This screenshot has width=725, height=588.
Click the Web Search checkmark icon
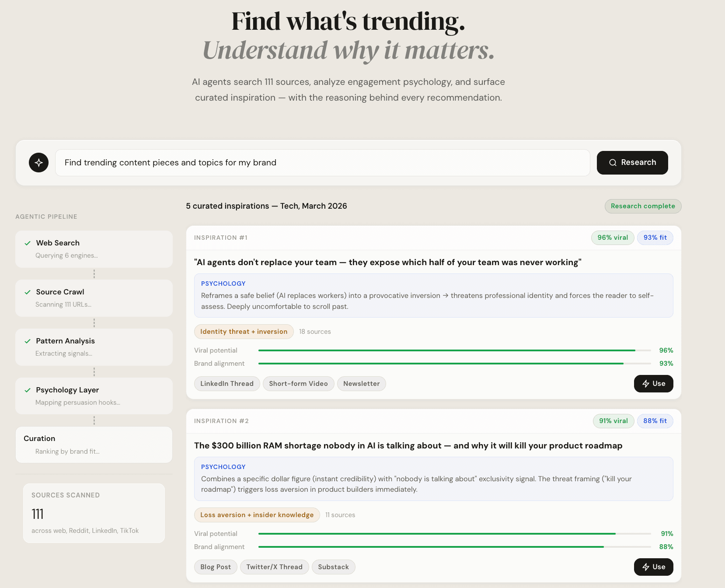pos(28,243)
